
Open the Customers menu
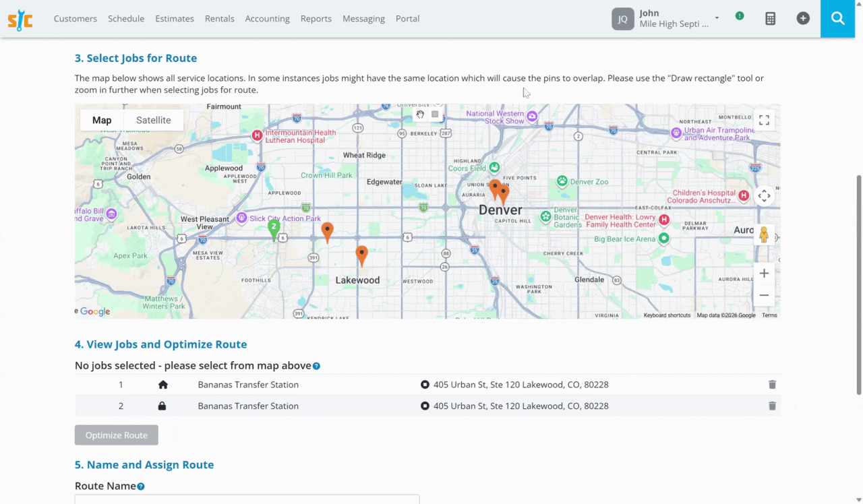[x=76, y=19]
